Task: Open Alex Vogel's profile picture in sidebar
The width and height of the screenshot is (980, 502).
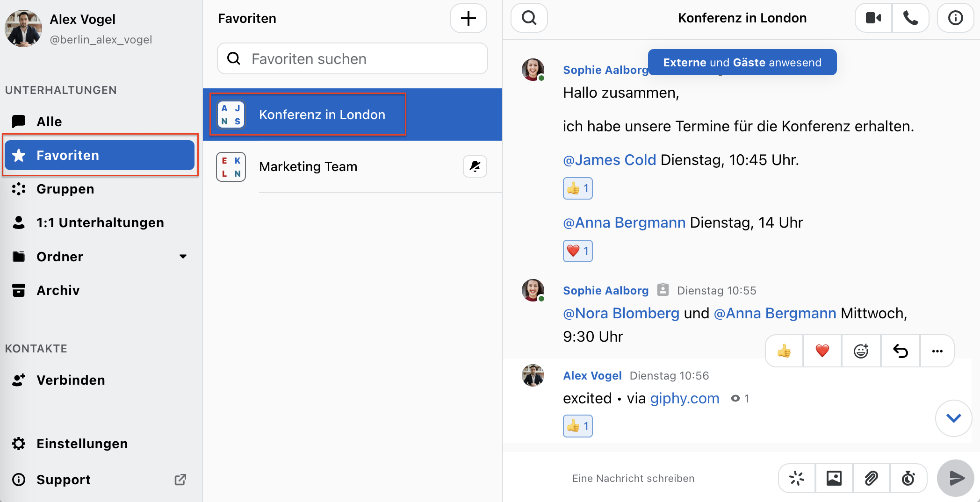Action: (x=23, y=29)
